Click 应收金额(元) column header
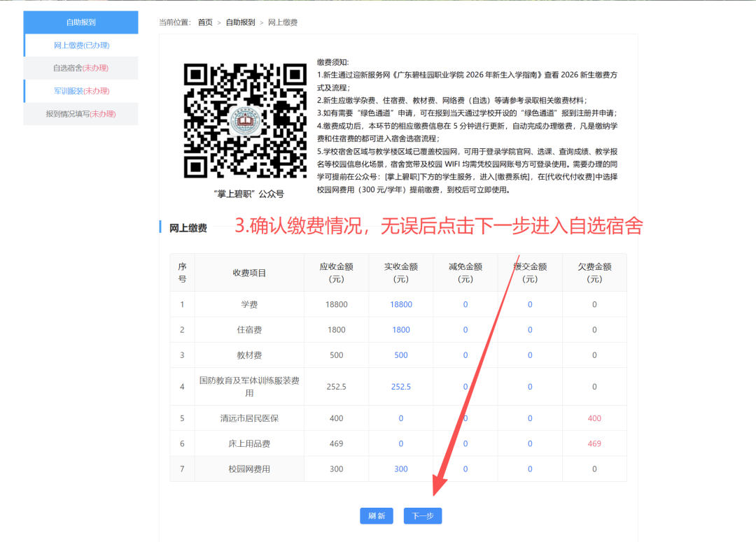This screenshot has height=542, width=756. 337,273
